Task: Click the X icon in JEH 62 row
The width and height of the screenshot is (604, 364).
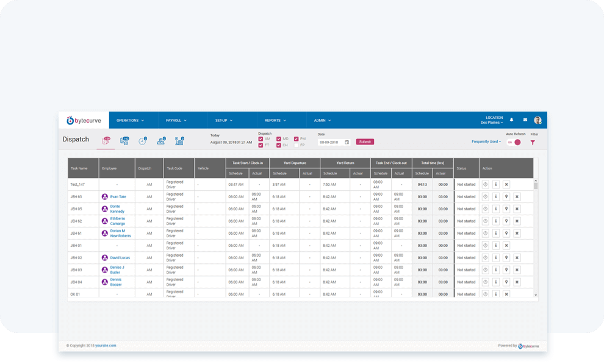Action: point(517,221)
